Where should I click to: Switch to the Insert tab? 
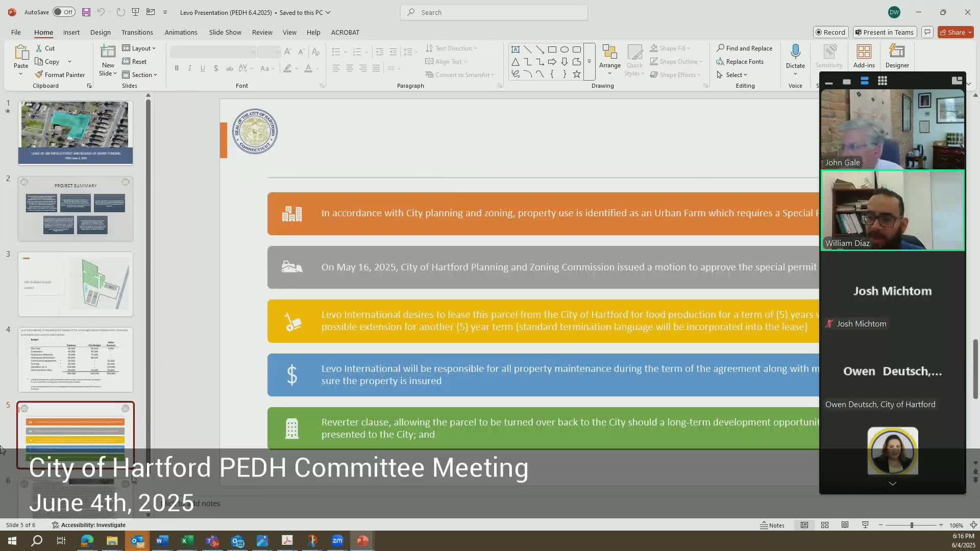tap(71, 32)
